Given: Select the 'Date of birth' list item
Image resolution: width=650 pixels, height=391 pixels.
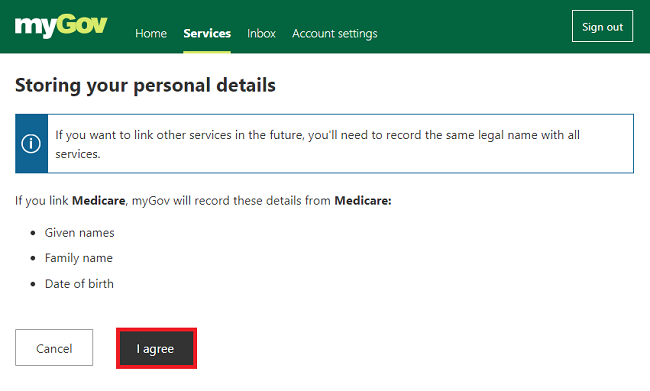Looking at the screenshot, I should click(79, 284).
